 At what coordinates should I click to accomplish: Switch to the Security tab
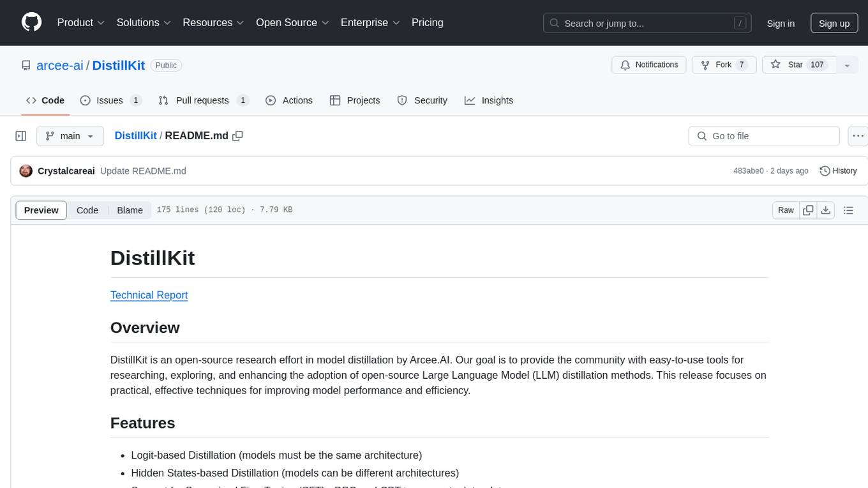[422, 100]
